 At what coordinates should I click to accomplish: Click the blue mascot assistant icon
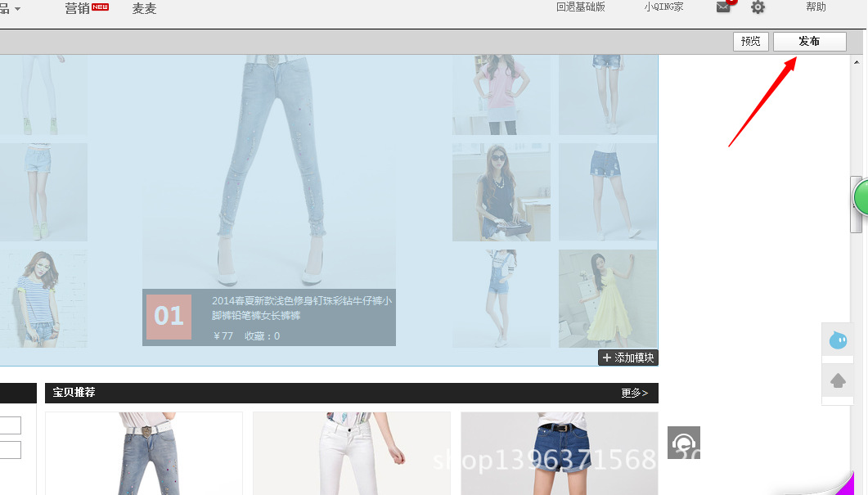[x=838, y=340]
